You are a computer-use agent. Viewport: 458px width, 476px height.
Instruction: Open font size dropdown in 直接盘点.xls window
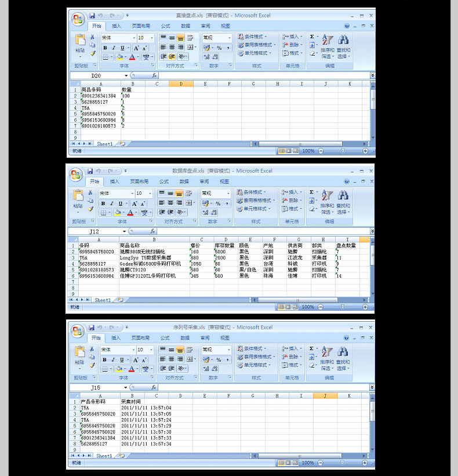coord(152,38)
